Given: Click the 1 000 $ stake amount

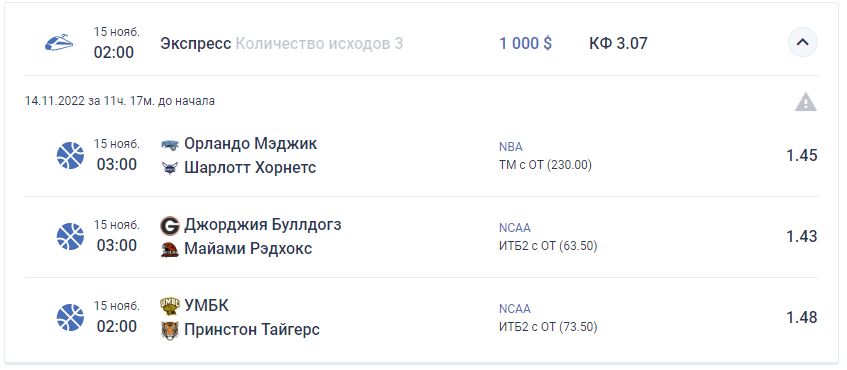Looking at the screenshot, I should pos(525,43).
